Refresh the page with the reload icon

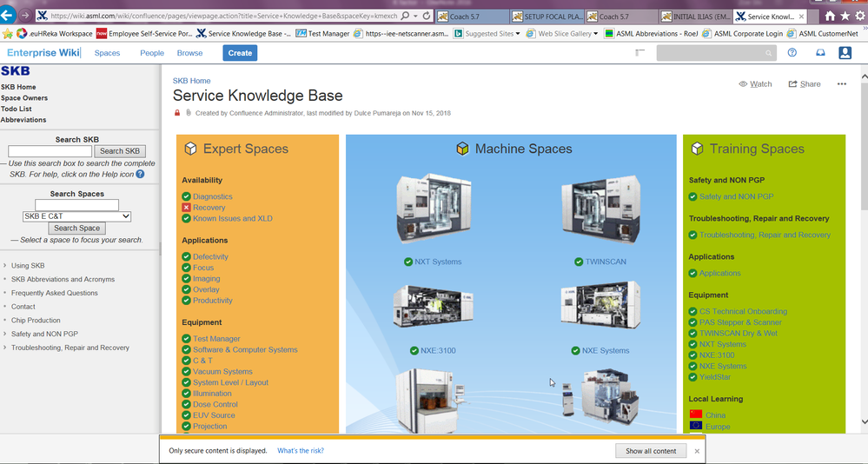coord(427,16)
